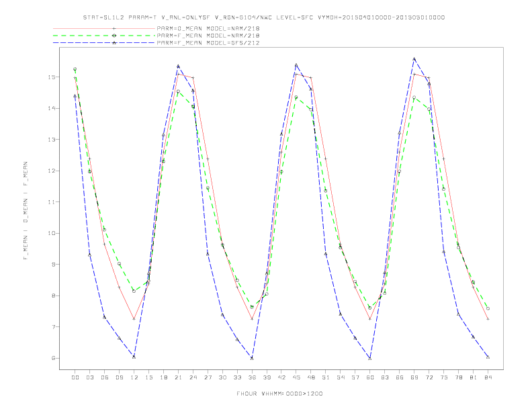Click green NAM circle data point at hour 21

(178, 91)
